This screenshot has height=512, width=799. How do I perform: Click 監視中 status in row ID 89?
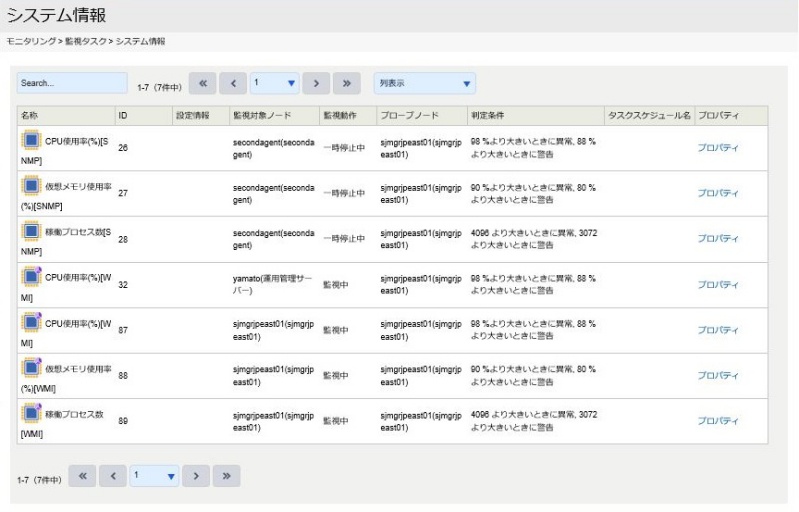(x=336, y=421)
